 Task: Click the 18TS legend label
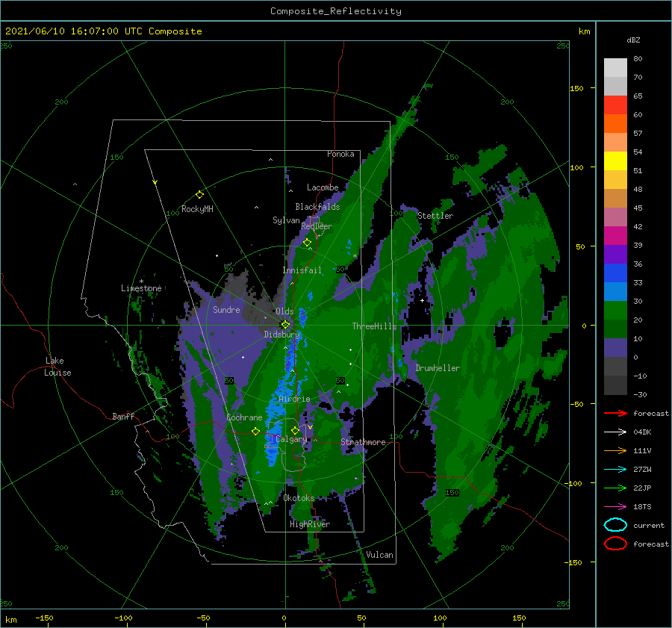click(642, 507)
